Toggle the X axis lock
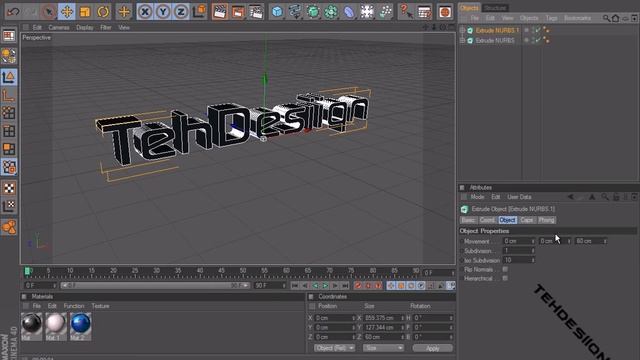 pos(144,12)
